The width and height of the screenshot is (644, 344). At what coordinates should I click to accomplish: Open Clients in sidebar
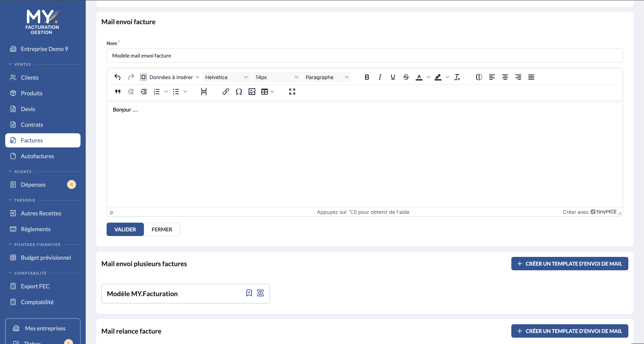click(43, 77)
